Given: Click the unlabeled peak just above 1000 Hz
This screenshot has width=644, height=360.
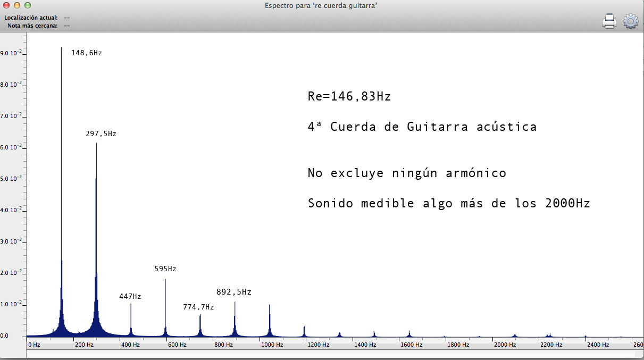Looking at the screenshot, I should 269,319.
